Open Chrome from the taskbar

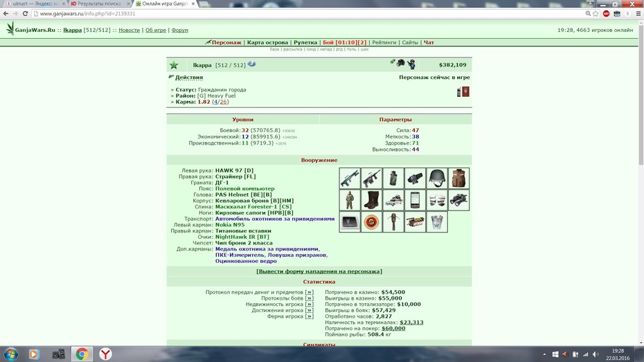82,354
